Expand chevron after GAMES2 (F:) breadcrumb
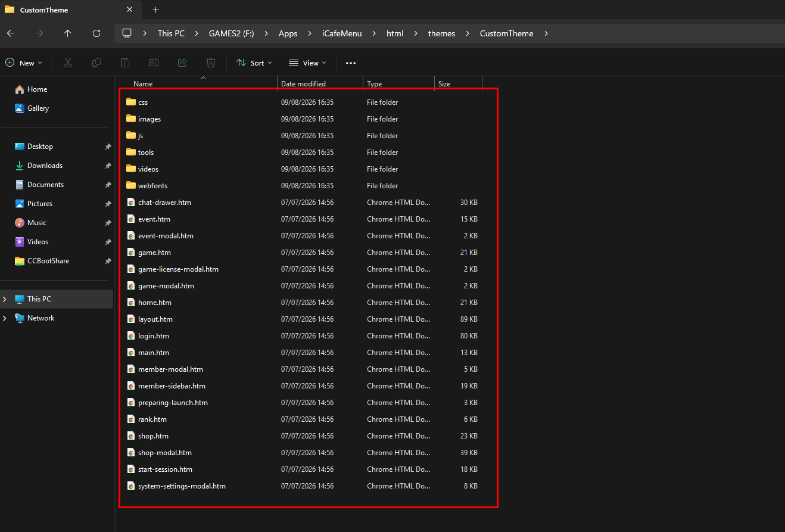 tap(266, 33)
